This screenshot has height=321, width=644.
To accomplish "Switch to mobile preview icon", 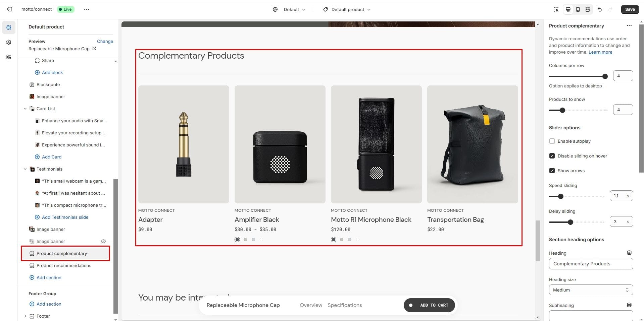I will point(578,9).
